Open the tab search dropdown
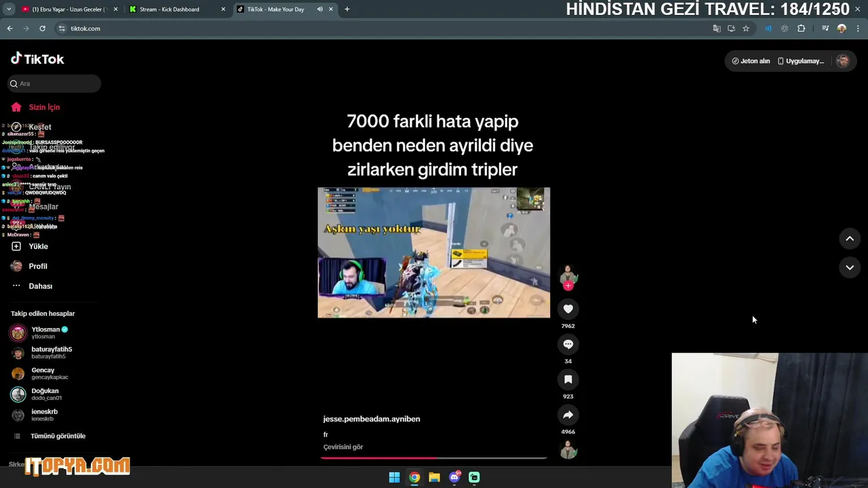The height and width of the screenshot is (488, 868). (x=9, y=9)
